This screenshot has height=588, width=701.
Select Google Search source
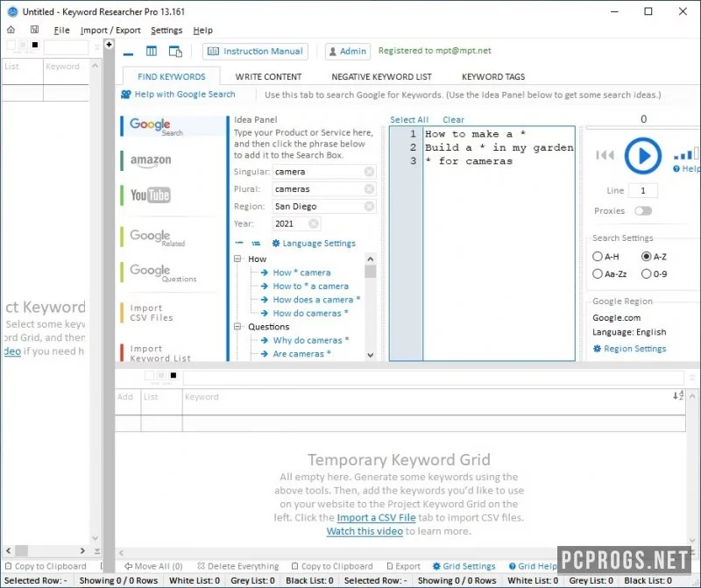tap(173, 126)
